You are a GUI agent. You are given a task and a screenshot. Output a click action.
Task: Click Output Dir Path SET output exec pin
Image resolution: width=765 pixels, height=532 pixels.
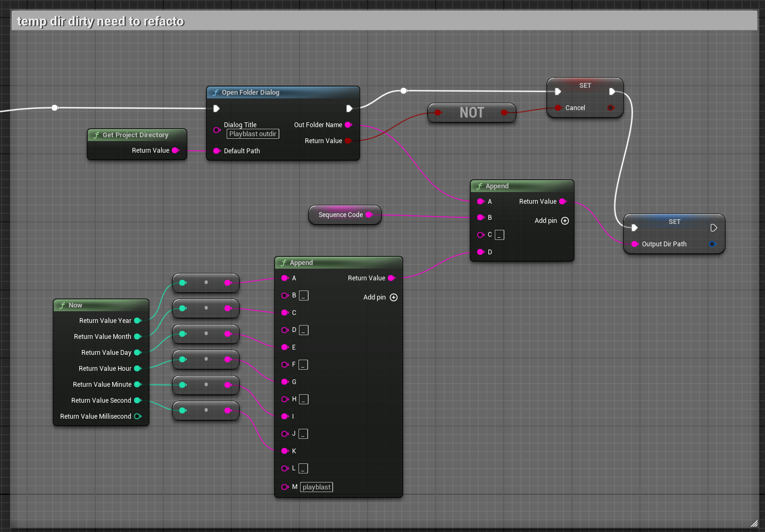tap(714, 228)
